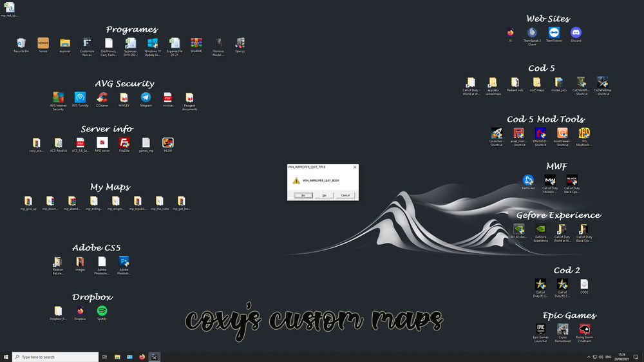This screenshot has height=362, width=644.
Task: Open the HAYLEY folder
Action: 124,99
